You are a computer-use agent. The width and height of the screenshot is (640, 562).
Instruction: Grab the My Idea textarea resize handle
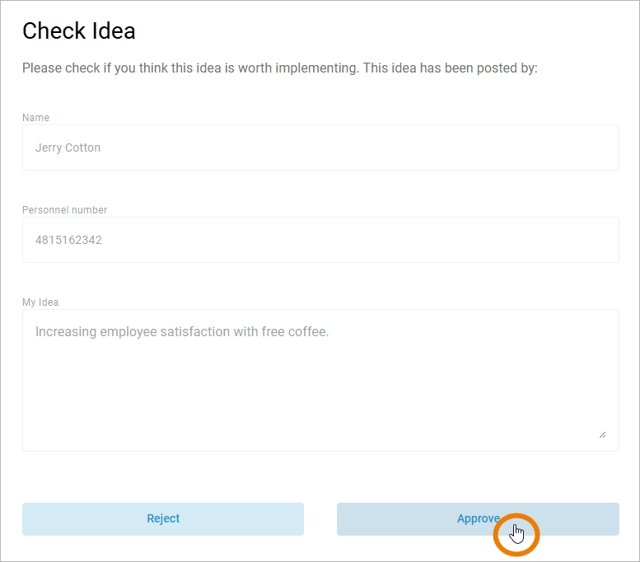click(602, 434)
